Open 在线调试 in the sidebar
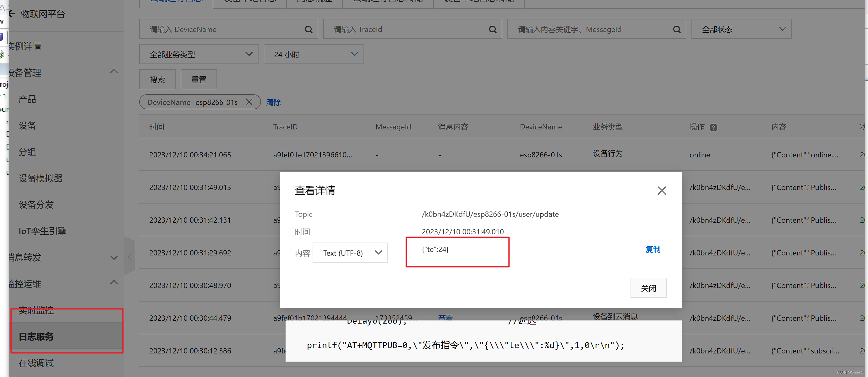 click(x=36, y=363)
